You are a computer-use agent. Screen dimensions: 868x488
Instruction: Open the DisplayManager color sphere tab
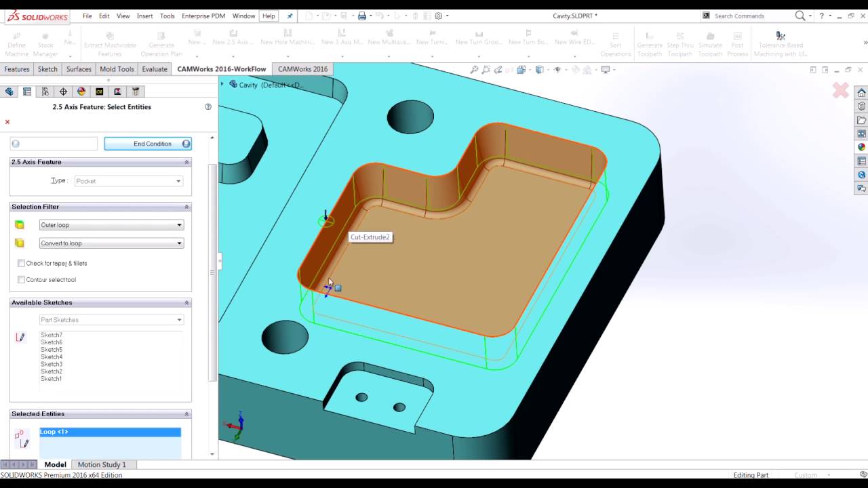[81, 91]
